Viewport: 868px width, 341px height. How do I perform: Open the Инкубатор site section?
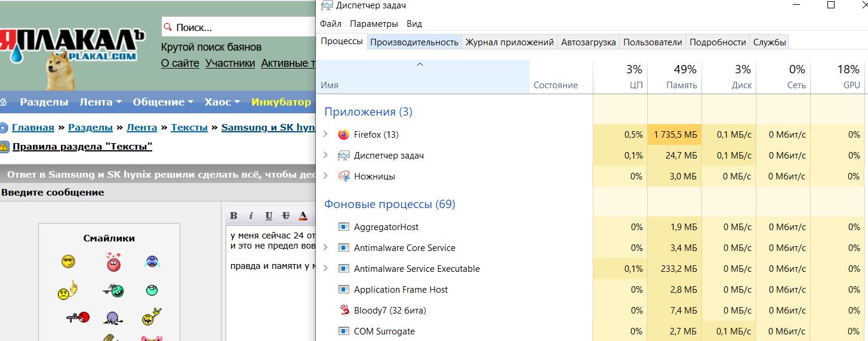[281, 102]
